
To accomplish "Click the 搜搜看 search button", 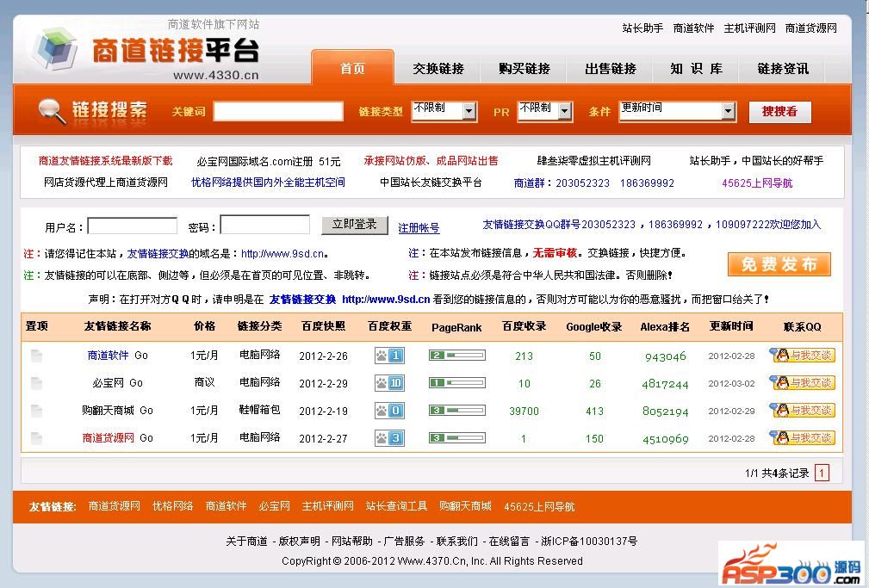I will pyautogui.click(x=779, y=112).
